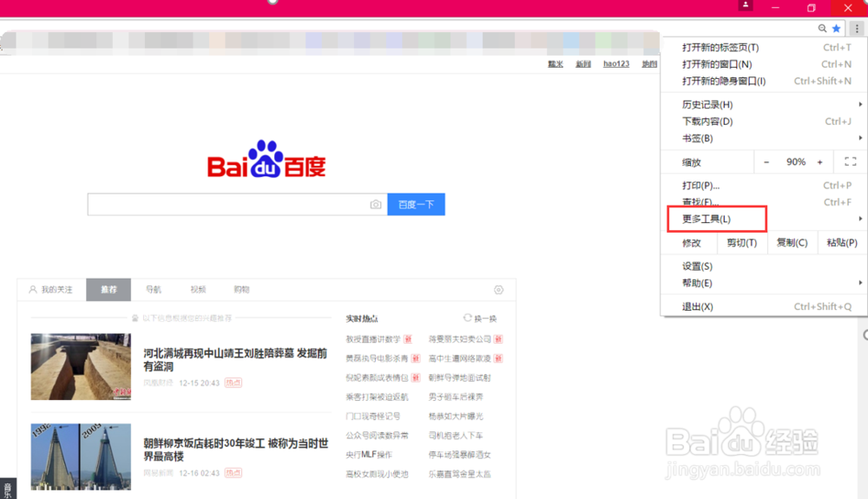Click the 换一换 refresh icon
This screenshot has height=499, width=868.
tap(467, 318)
